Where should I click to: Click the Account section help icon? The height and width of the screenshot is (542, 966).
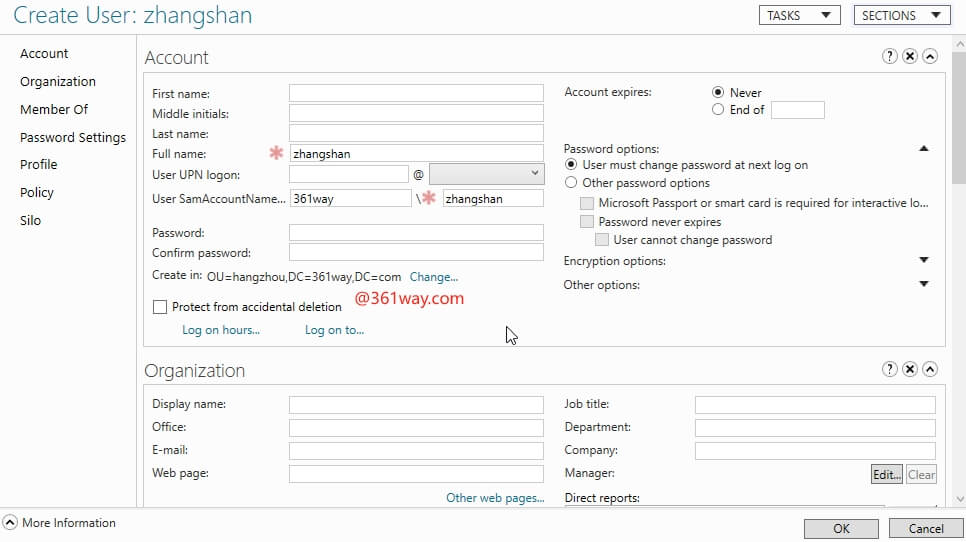click(889, 57)
